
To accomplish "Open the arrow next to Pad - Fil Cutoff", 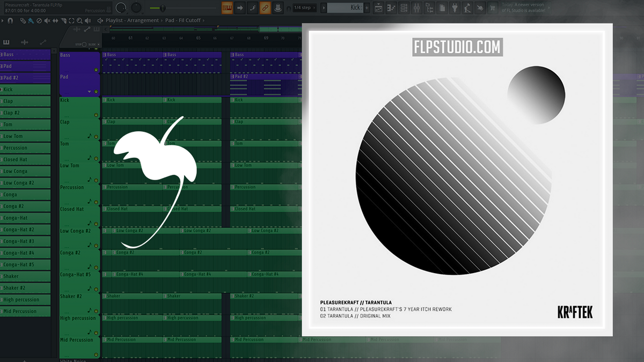I will (203, 20).
